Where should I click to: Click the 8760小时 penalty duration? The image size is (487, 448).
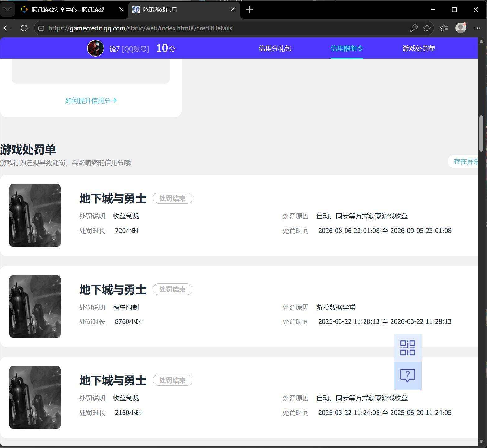pos(128,321)
